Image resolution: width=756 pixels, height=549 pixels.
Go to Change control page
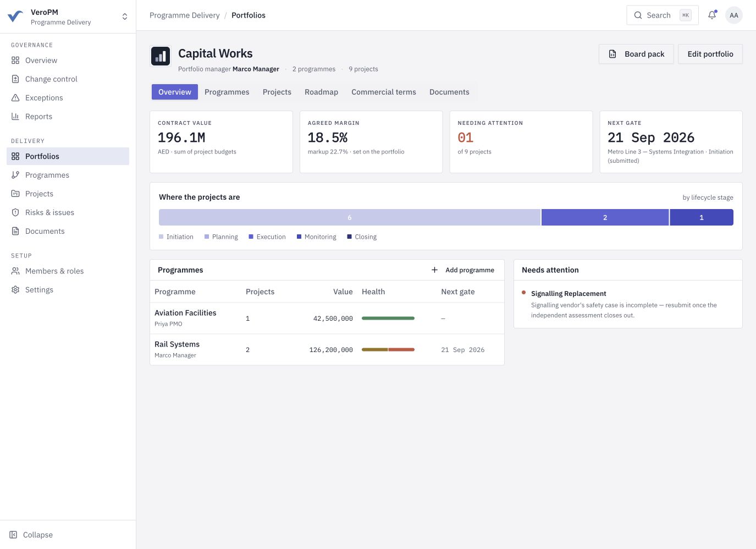68,79
